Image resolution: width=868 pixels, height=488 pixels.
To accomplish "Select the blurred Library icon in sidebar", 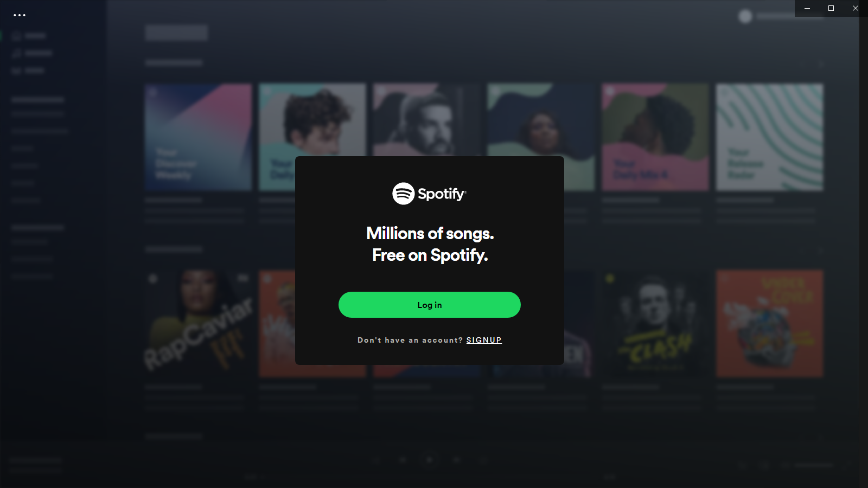I will (x=16, y=70).
